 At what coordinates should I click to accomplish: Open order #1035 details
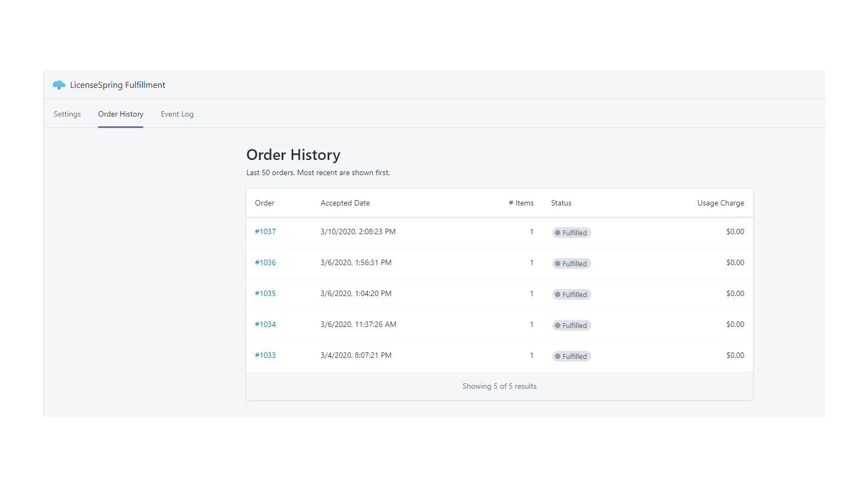coord(265,293)
